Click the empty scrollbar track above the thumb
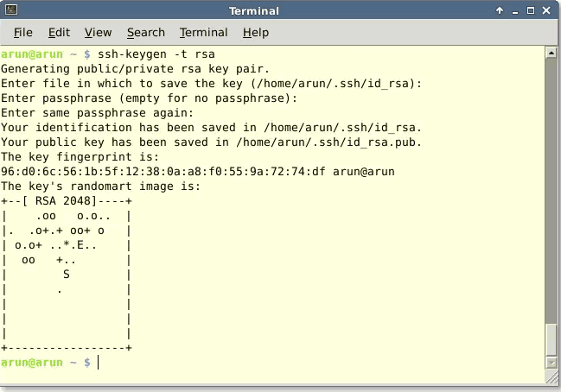 click(551, 190)
